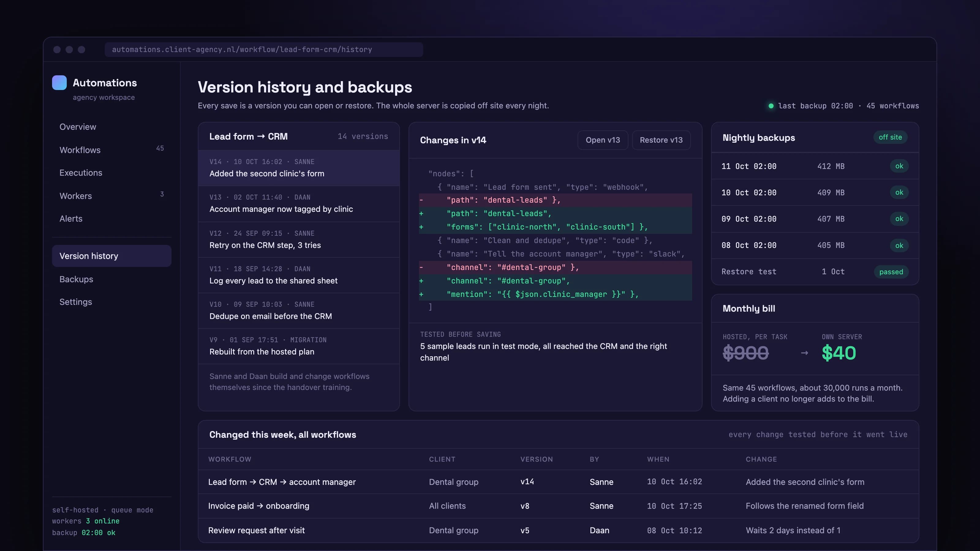Go to Workflows in the sidebar
This screenshot has height=551, width=980.
click(x=111, y=150)
